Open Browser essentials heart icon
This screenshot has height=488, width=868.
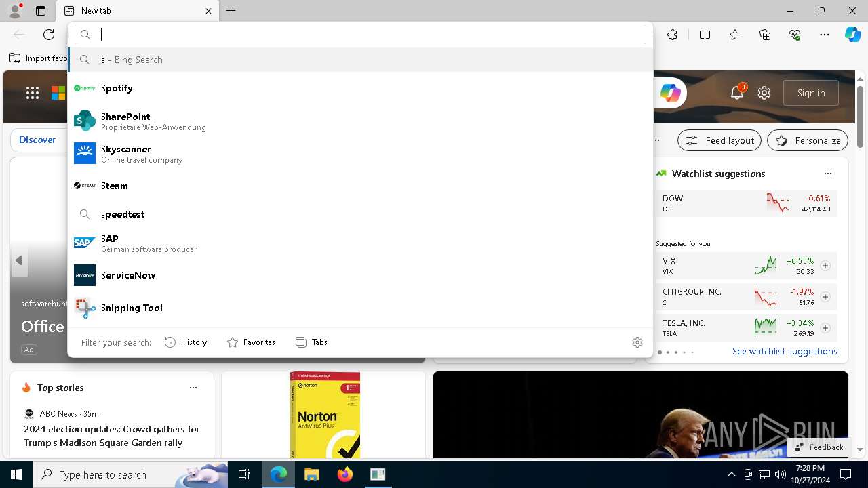(795, 35)
